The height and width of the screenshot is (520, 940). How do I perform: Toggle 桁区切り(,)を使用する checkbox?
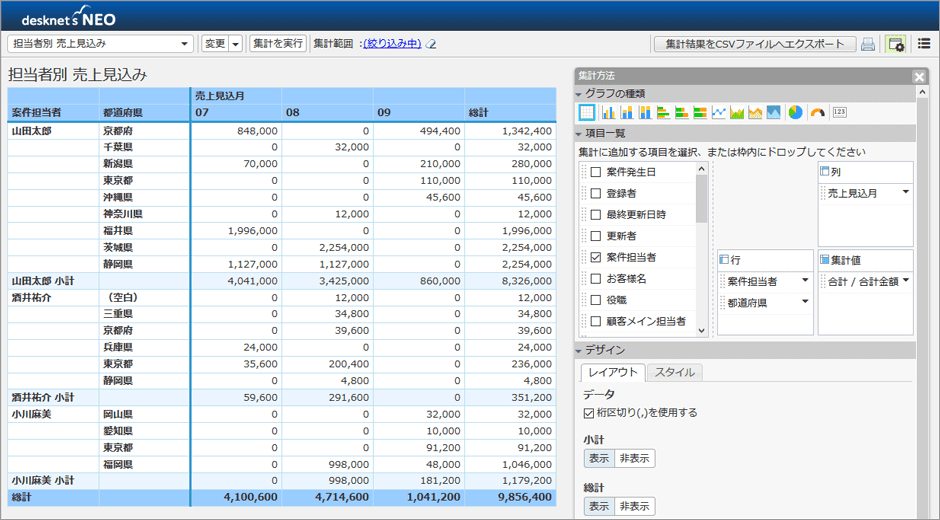pos(589,412)
